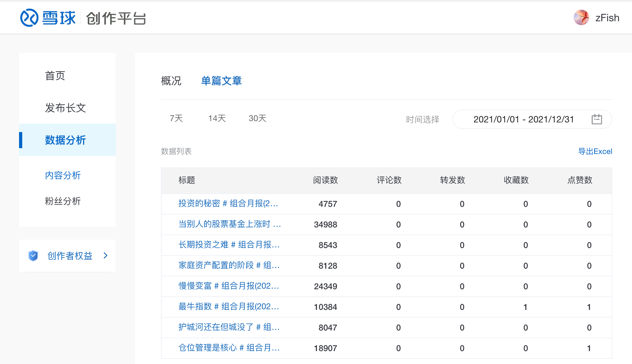Click the calendar icon in date picker

click(597, 119)
